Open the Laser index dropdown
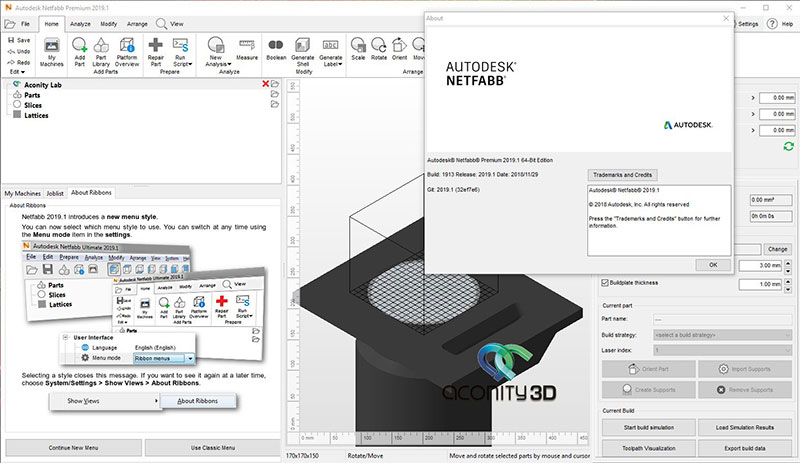This screenshot has height=463, width=800. (x=723, y=350)
